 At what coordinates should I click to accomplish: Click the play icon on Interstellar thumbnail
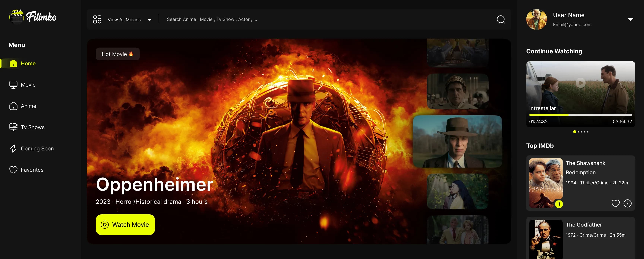[x=580, y=83]
